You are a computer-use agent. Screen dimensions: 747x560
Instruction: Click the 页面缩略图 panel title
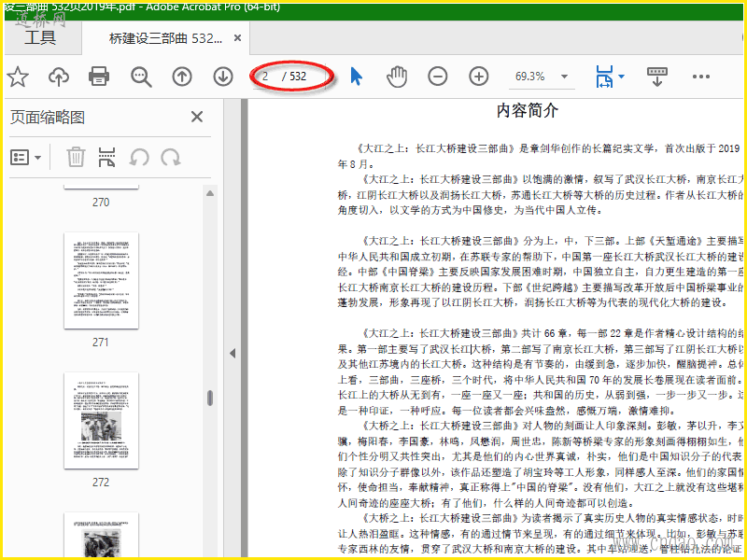tap(48, 118)
